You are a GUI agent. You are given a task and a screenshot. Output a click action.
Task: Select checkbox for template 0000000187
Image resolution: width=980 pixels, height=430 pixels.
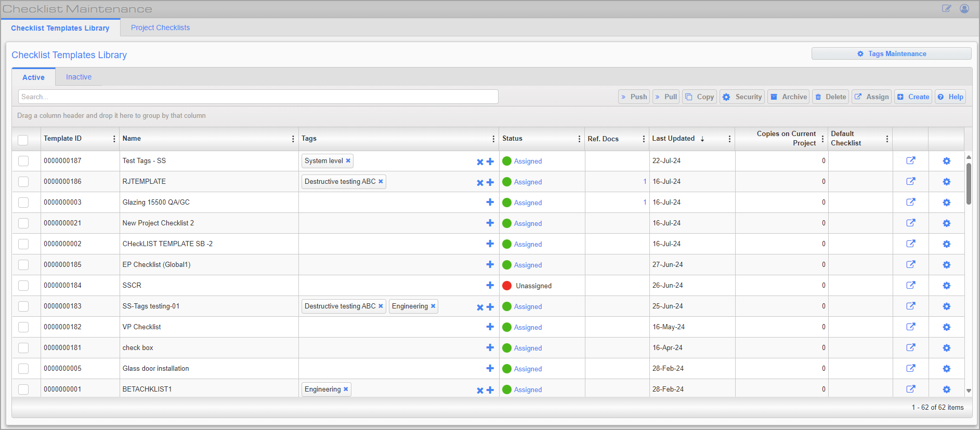(23, 161)
